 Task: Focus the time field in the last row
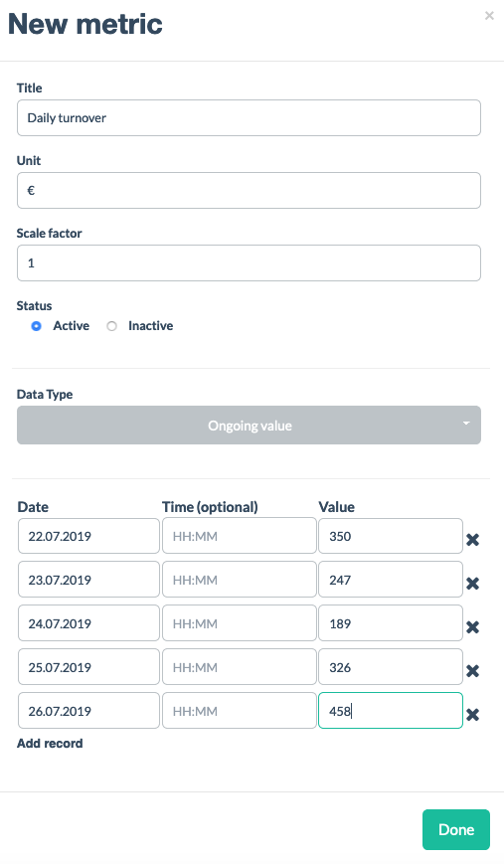[x=240, y=711]
